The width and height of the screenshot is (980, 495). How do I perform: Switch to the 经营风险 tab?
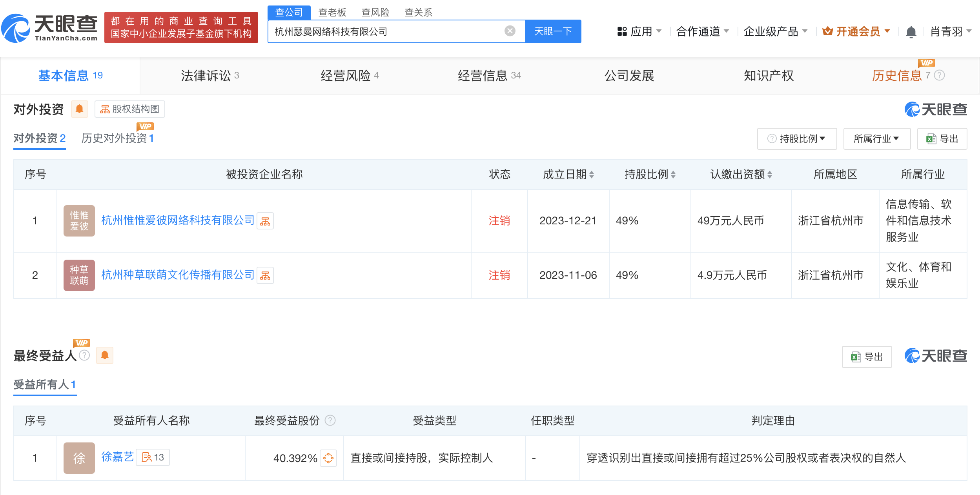(350, 75)
